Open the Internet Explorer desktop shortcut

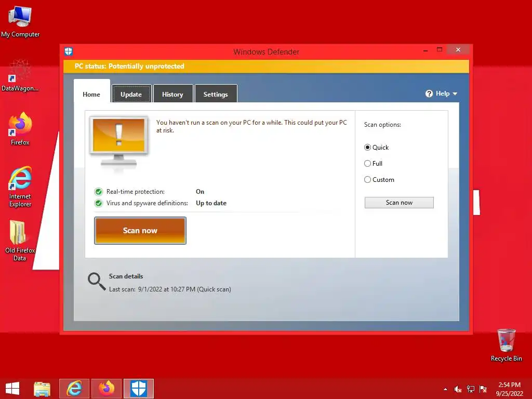20,187
